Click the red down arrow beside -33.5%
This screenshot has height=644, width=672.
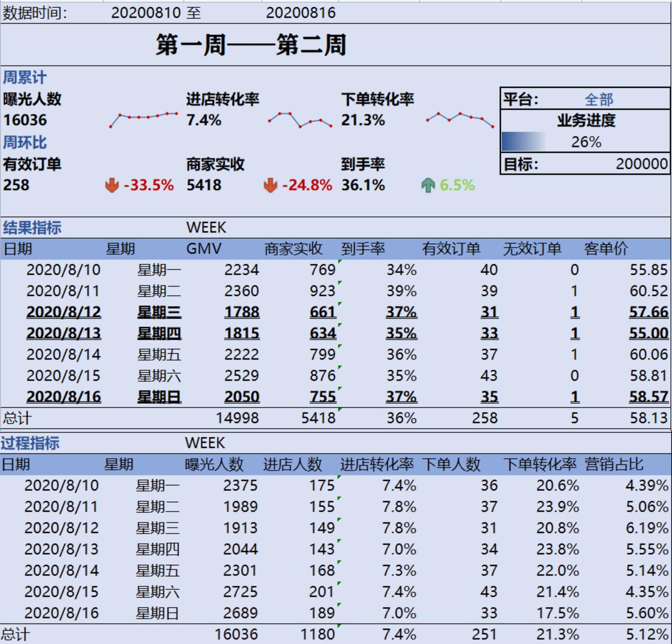(x=111, y=185)
